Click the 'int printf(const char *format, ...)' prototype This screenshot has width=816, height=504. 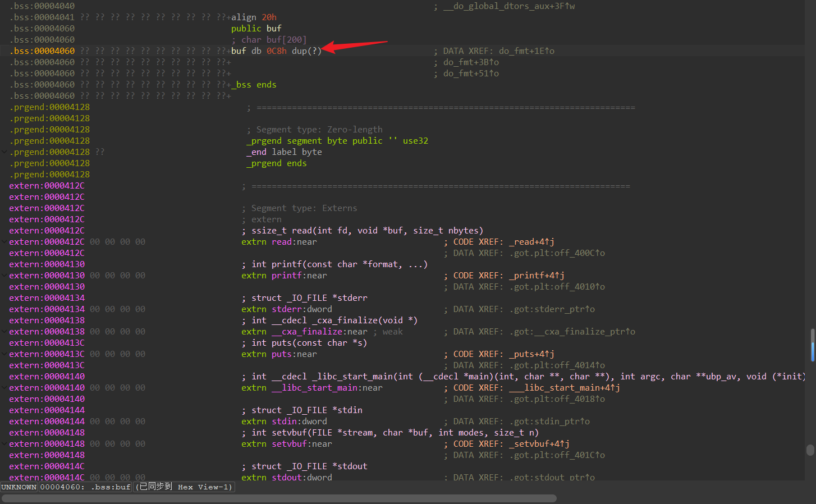coord(335,264)
